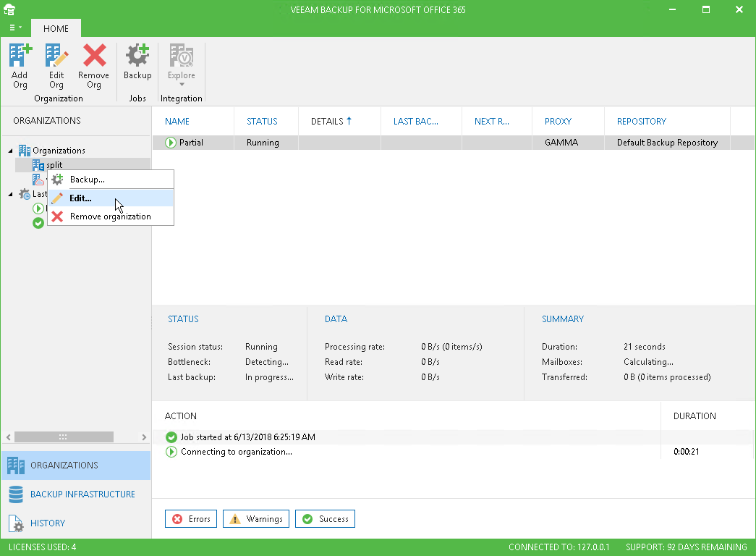Click the Default Backup Repository cell

667,143
